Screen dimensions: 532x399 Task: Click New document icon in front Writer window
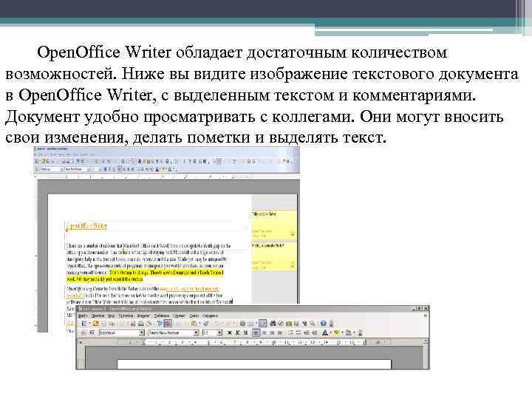83,324
